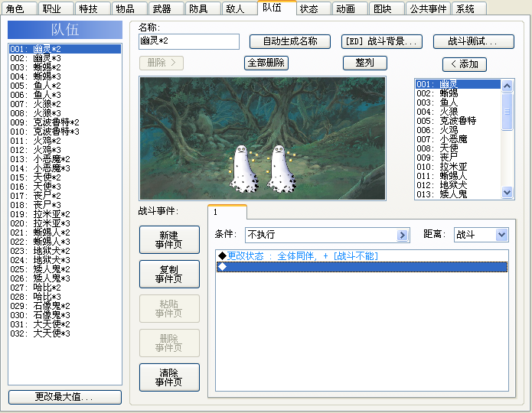Select the empty event command line
The width and height of the screenshot is (532, 413).
click(362, 267)
